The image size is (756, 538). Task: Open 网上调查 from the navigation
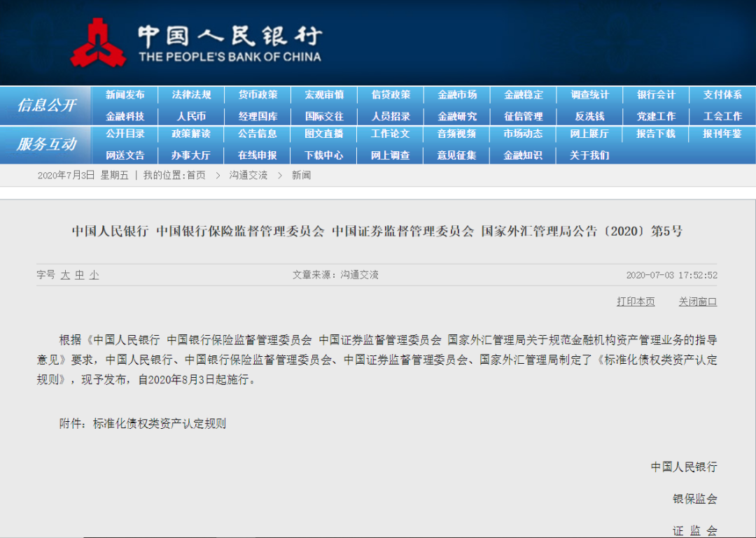coord(391,155)
